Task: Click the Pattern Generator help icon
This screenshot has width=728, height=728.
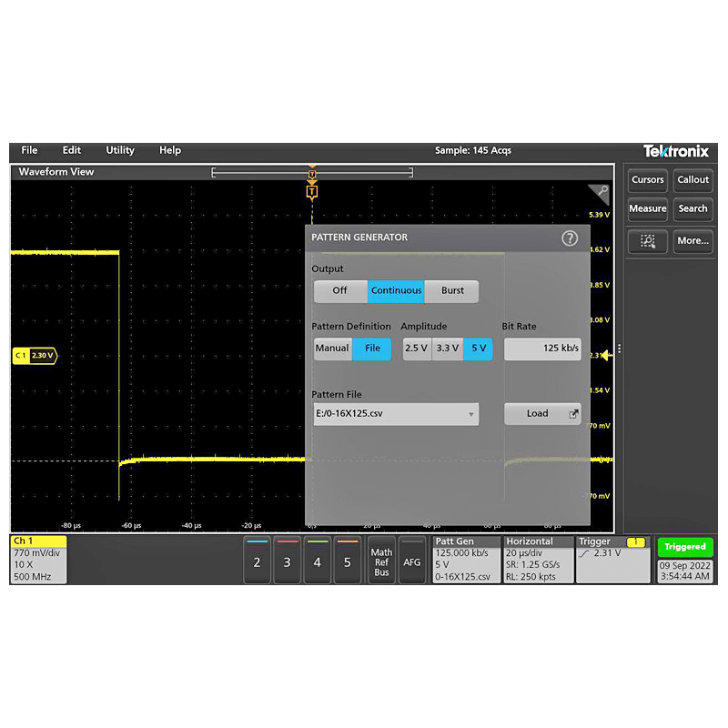Action: pyautogui.click(x=570, y=238)
